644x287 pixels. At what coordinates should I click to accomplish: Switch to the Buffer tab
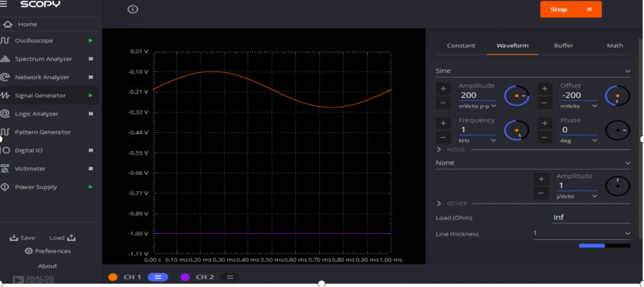[563, 46]
